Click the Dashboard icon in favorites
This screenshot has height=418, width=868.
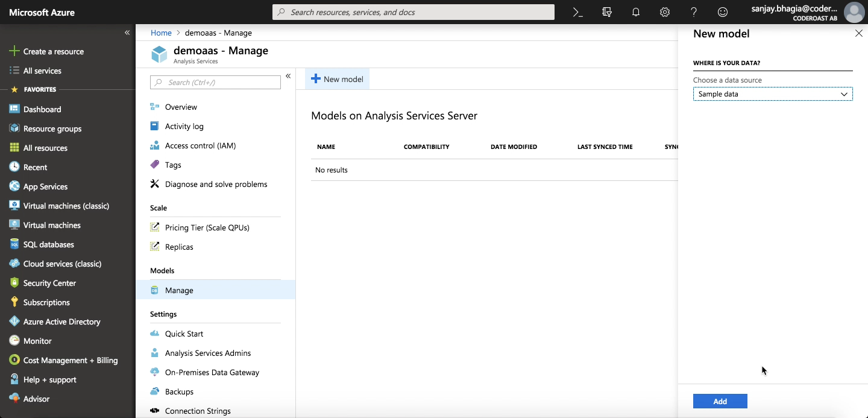[14, 109]
